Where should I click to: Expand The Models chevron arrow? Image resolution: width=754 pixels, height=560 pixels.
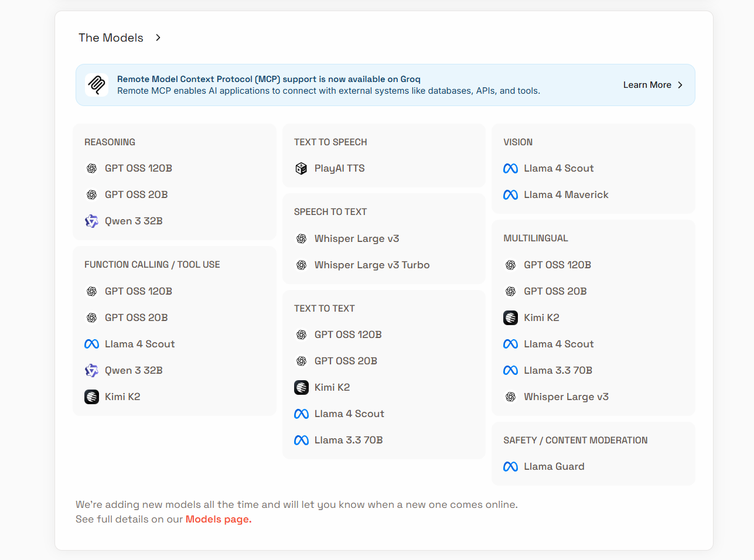[x=158, y=37]
